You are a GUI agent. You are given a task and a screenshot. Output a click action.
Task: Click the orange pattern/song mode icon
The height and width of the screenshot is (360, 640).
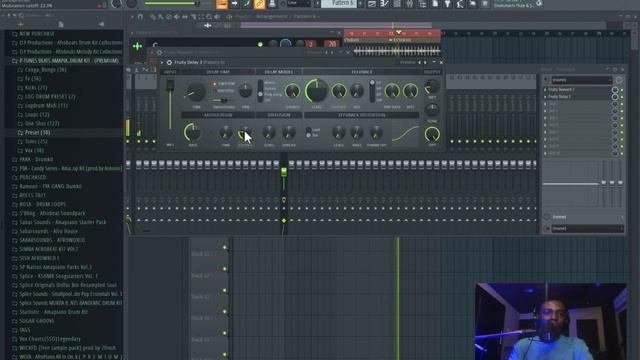pos(222,4)
